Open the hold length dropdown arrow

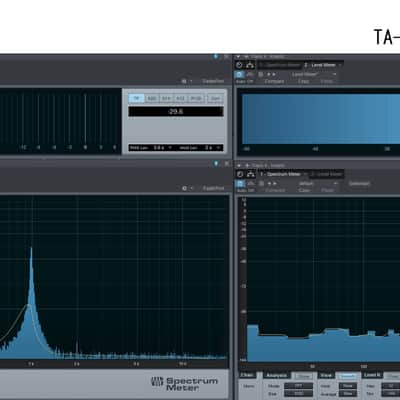[170, 148]
